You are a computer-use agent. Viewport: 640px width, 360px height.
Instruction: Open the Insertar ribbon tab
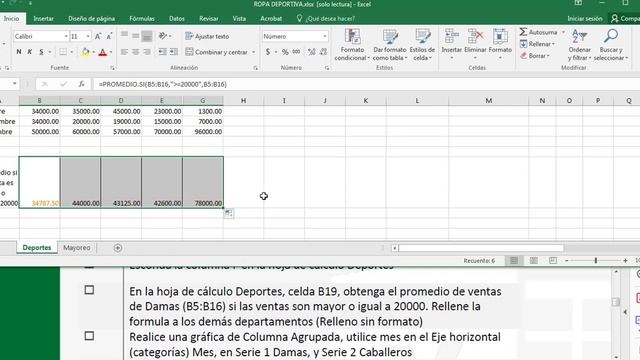(43, 18)
